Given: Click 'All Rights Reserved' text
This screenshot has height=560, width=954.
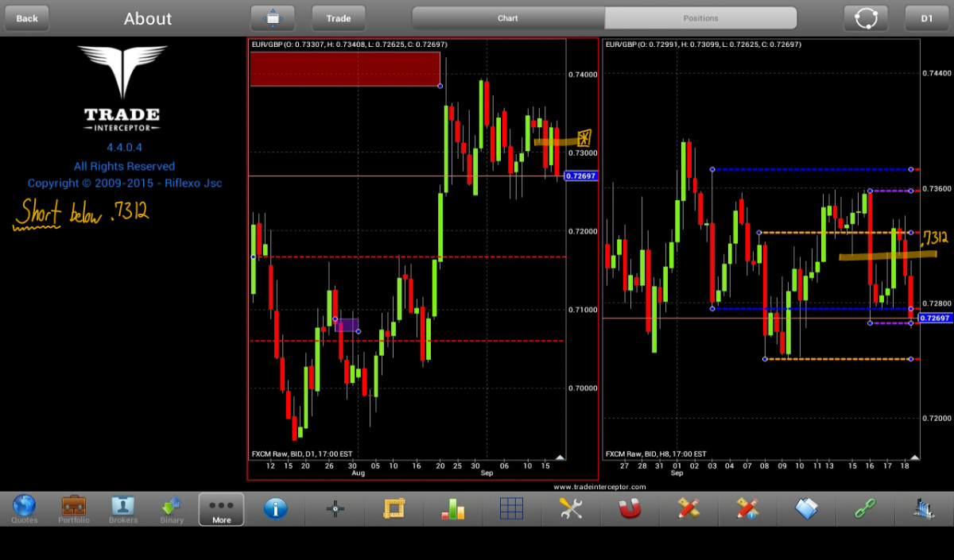Looking at the screenshot, I should pos(124,166).
